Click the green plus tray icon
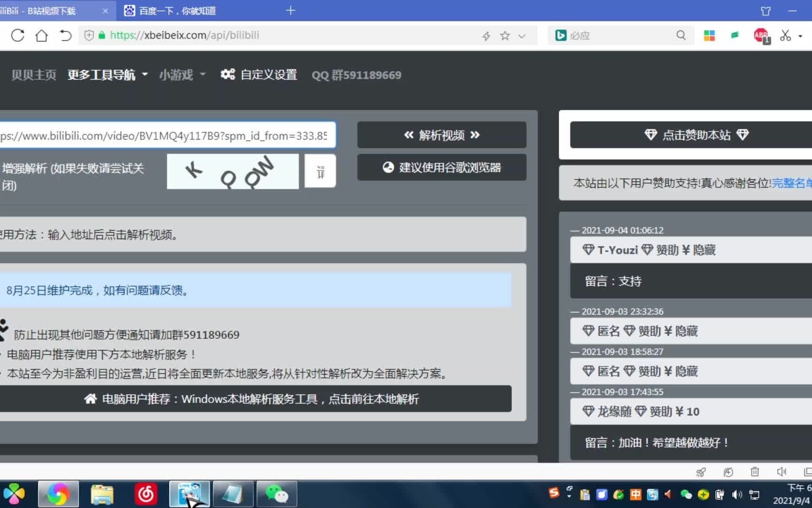 (703, 494)
